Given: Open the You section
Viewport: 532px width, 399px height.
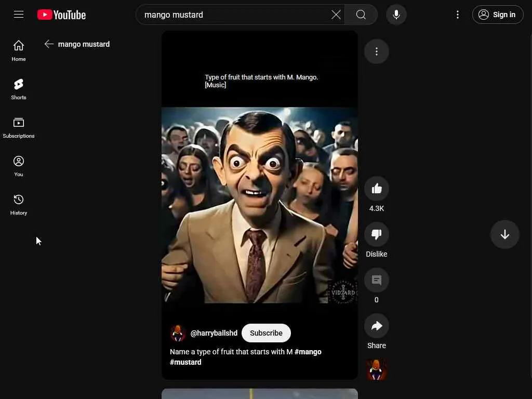Looking at the screenshot, I should (19, 166).
